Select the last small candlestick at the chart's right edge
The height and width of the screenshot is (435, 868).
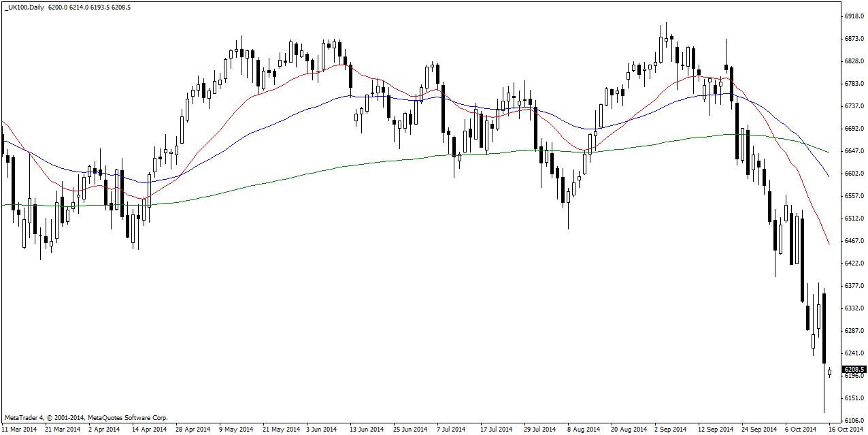click(830, 372)
